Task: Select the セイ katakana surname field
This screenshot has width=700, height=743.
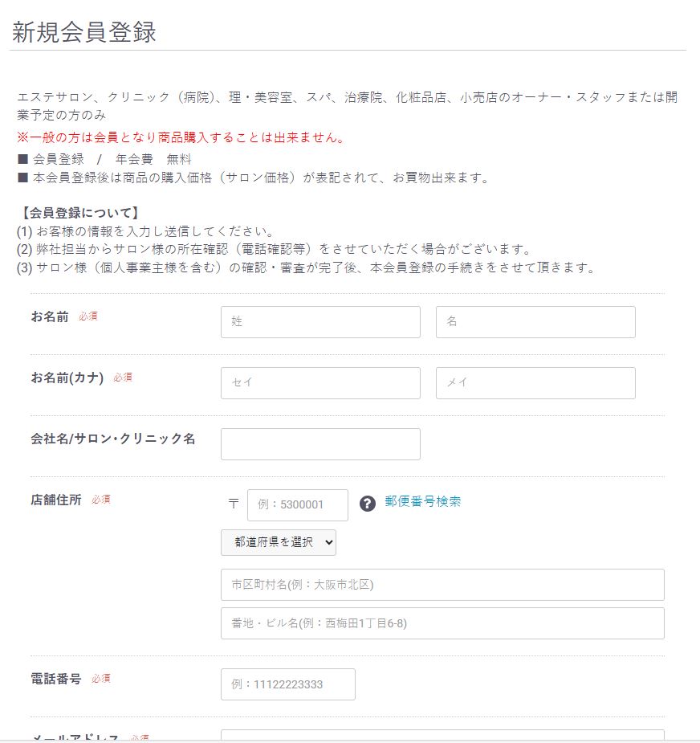Action: click(320, 383)
